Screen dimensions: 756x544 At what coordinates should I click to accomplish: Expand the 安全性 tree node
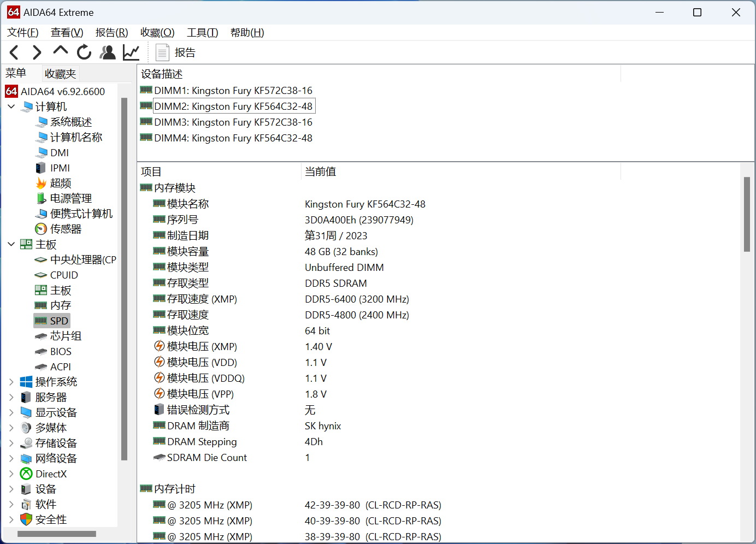click(x=11, y=519)
